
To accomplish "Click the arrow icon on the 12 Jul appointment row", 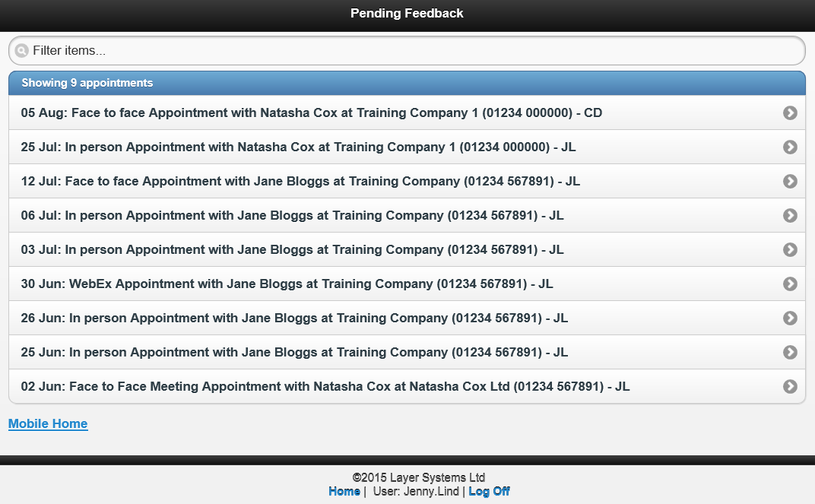I will 790,182.
